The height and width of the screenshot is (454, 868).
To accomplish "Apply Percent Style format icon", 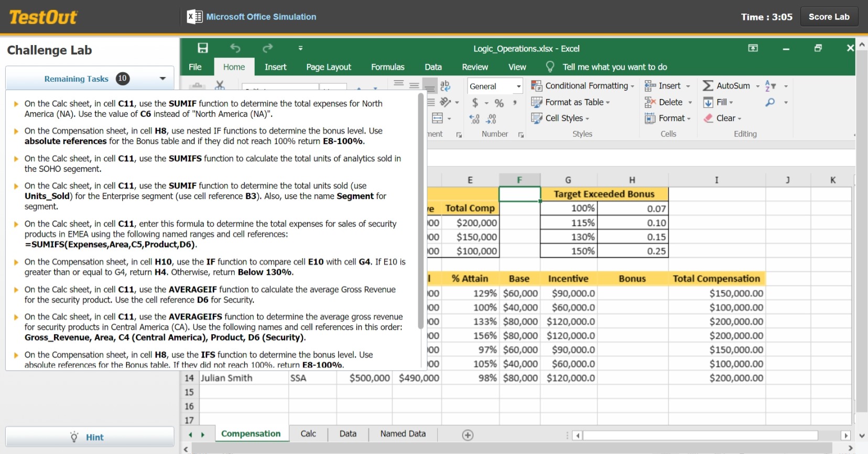I will [499, 103].
